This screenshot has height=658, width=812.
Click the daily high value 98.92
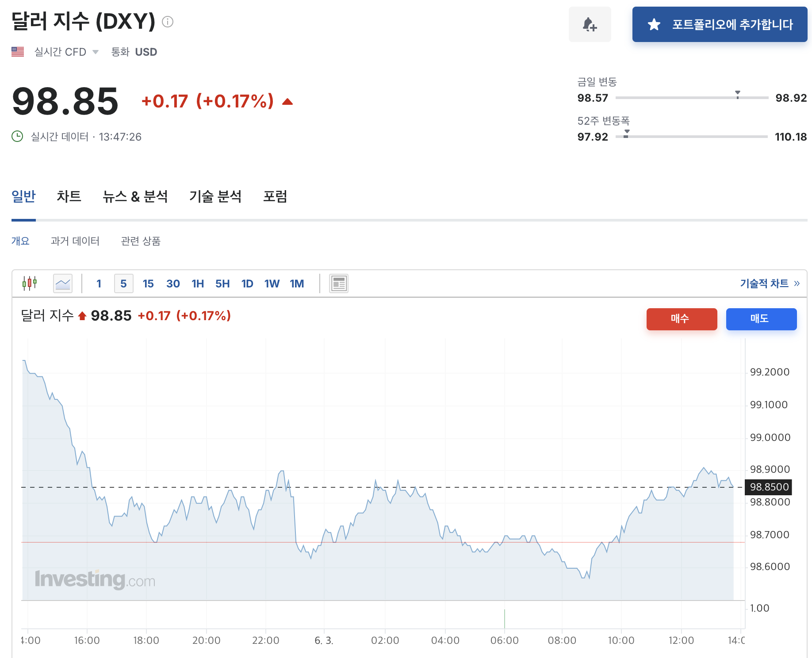click(791, 98)
